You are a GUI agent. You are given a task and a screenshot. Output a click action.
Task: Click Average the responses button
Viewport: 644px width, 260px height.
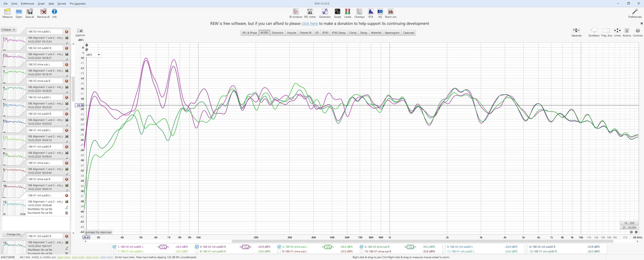pyautogui.click(x=98, y=232)
